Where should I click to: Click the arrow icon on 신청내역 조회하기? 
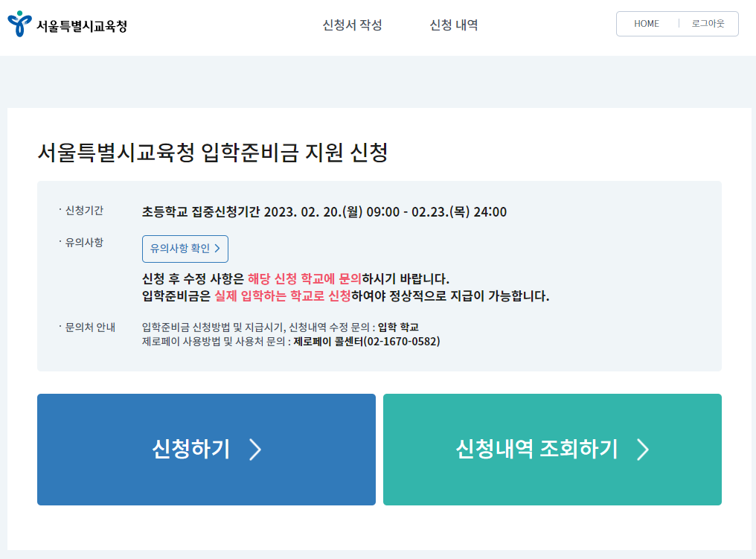pyautogui.click(x=642, y=450)
